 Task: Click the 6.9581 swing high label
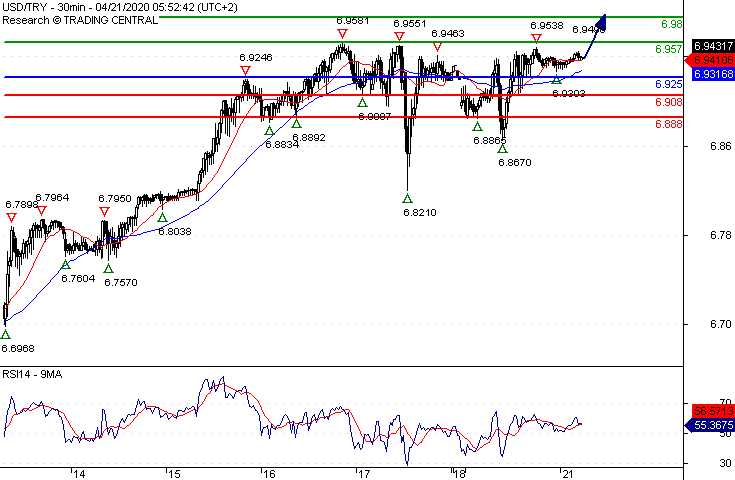pyautogui.click(x=353, y=21)
